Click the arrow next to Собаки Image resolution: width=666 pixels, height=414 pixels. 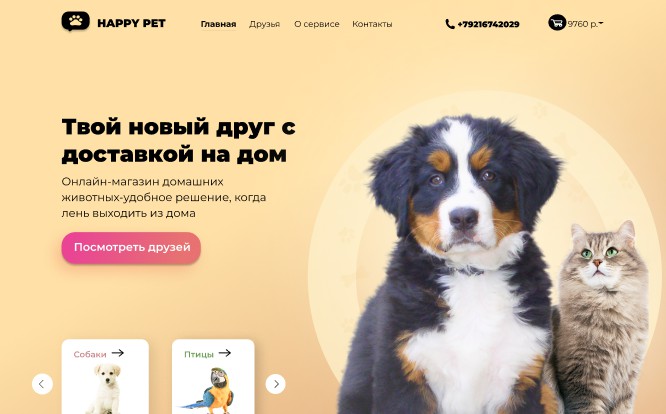click(x=118, y=353)
